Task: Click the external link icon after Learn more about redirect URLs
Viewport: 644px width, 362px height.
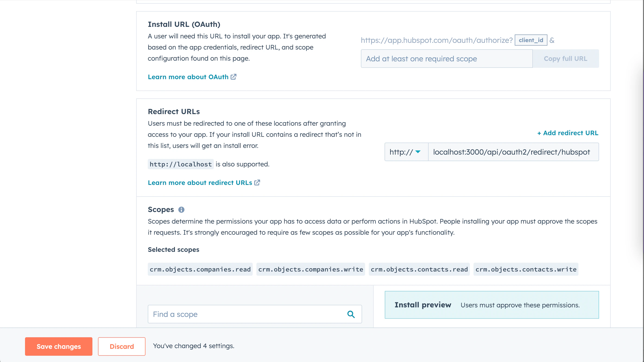Action: tap(257, 183)
